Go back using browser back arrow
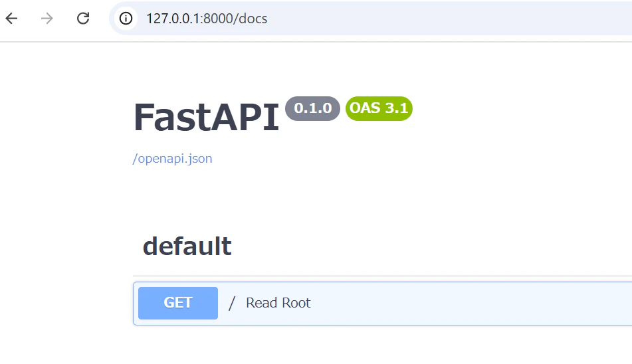The height and width of the screenshot is (364, 632). pyautogui.click(x=12, y=18)
